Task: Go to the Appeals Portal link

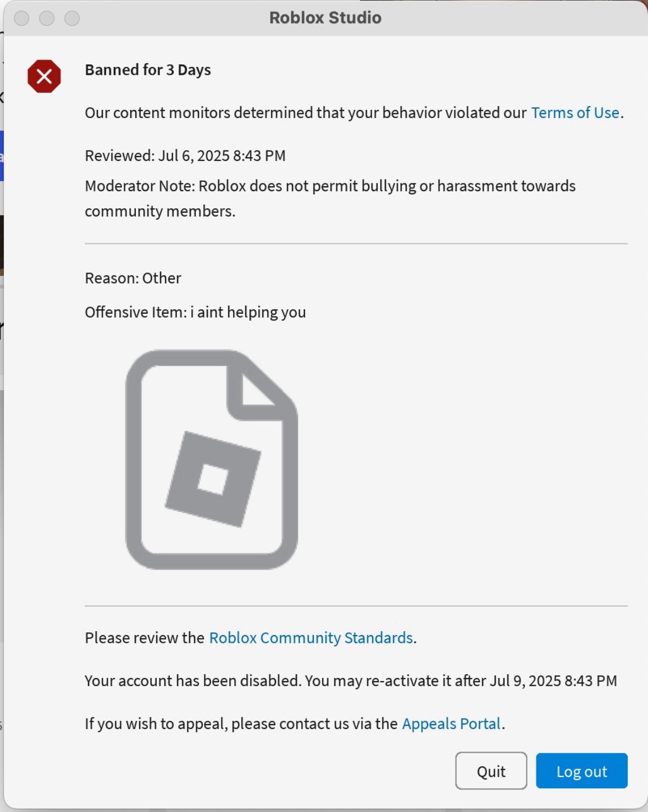Action: 451,724
